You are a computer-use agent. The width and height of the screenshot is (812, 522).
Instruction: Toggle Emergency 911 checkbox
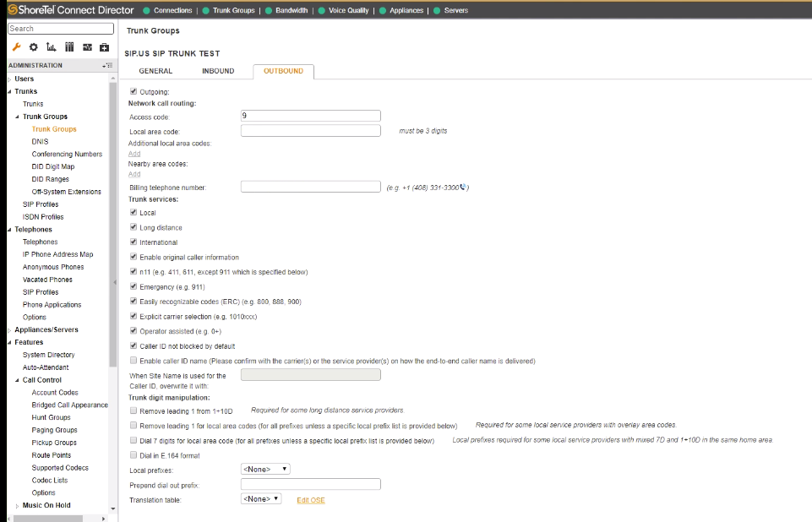(x=134, y=285)
